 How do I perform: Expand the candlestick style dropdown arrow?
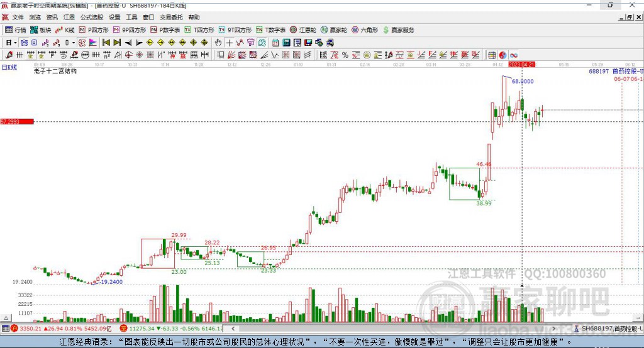[74, 43]
